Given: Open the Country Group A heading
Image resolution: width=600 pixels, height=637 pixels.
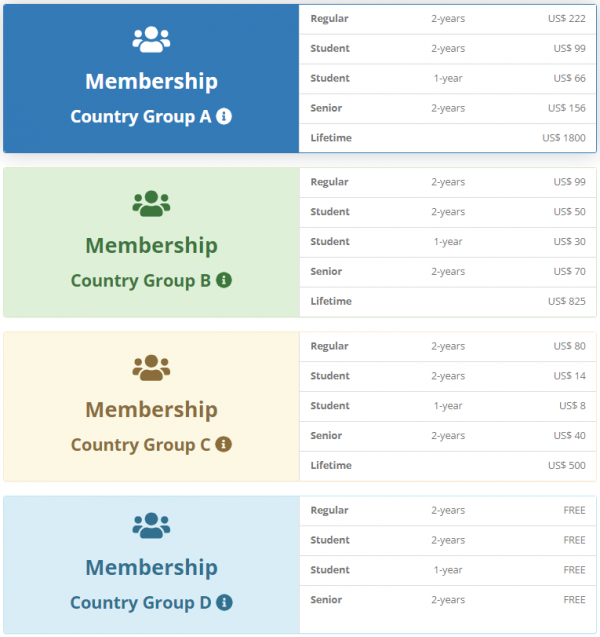Looking at the screenshot, I should pyautogui.click(x=141, y=117).
